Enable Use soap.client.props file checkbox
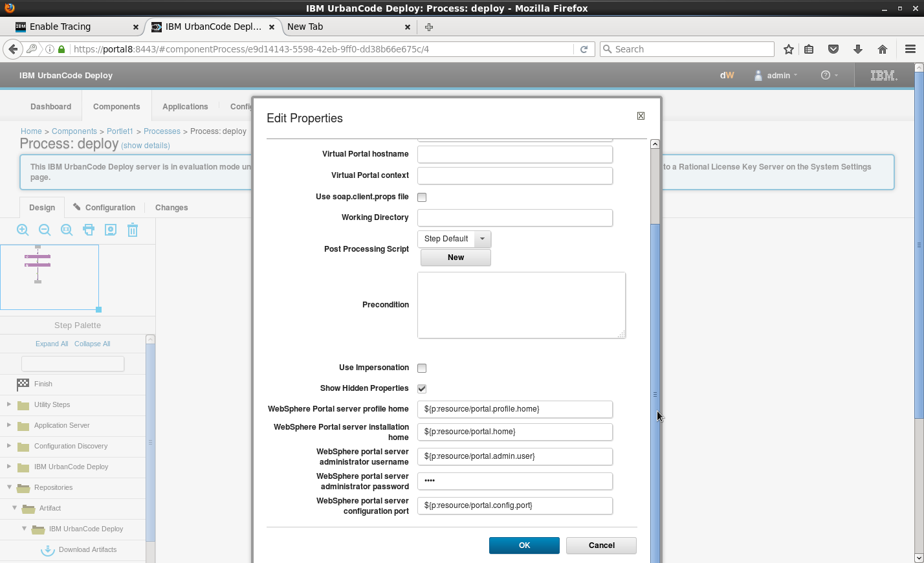 coord(422,197)
